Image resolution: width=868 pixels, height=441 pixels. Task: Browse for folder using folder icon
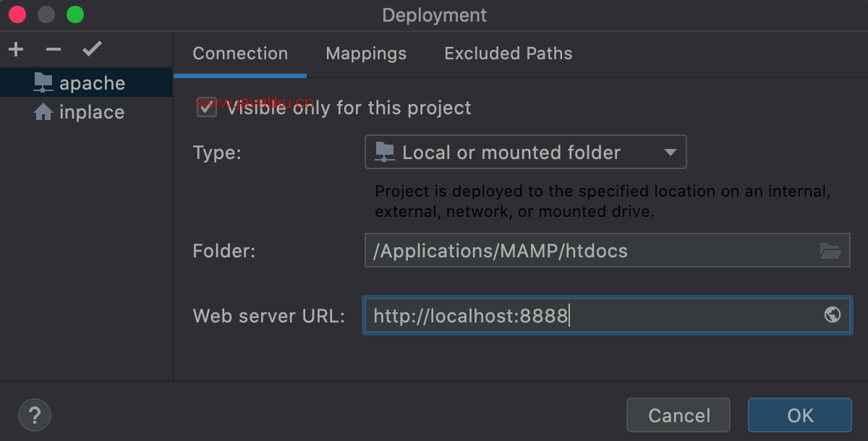[x=831, y=251]
